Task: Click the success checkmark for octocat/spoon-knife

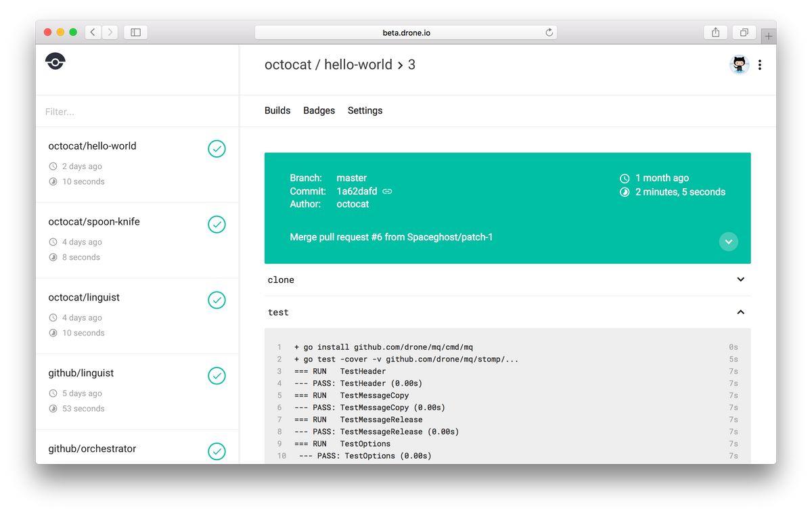Action: [217, 225]
